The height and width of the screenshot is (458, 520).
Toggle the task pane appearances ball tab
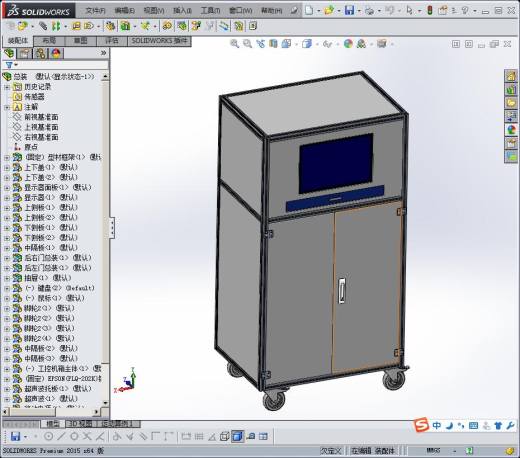click(x=511, y=130)
